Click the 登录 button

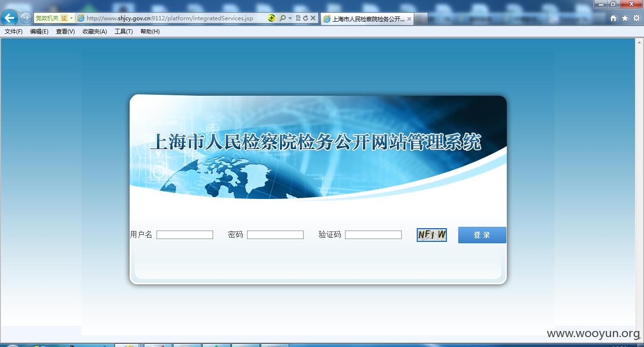point(482,235)
